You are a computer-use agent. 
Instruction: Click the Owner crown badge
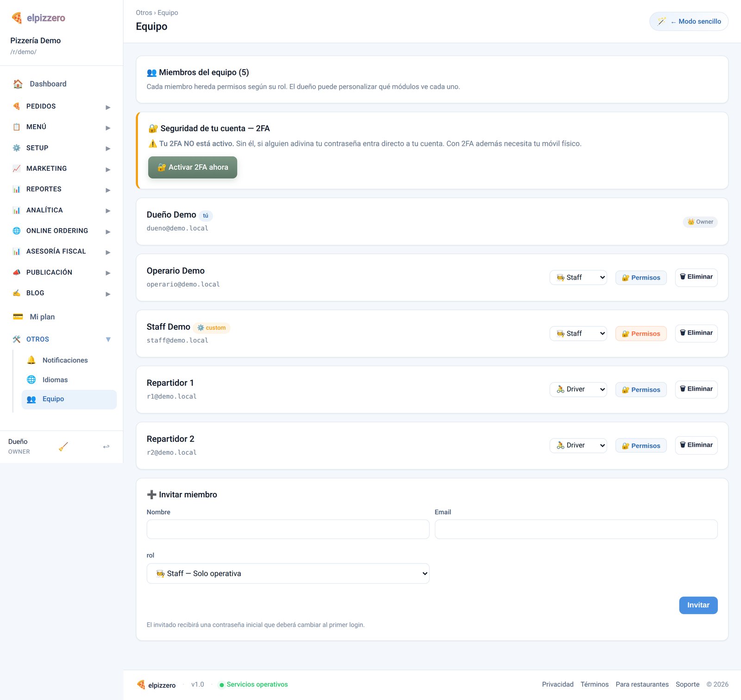[700, 222]
